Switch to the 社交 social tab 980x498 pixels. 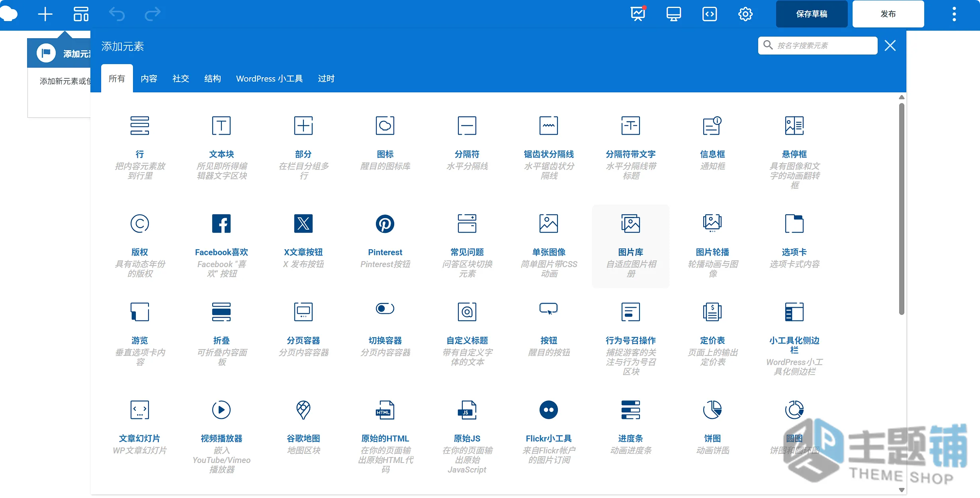tap(181, 78)
